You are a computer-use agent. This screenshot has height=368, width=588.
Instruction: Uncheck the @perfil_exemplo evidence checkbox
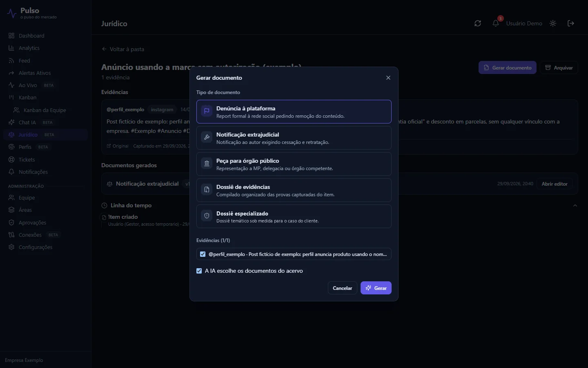[203, 254]
